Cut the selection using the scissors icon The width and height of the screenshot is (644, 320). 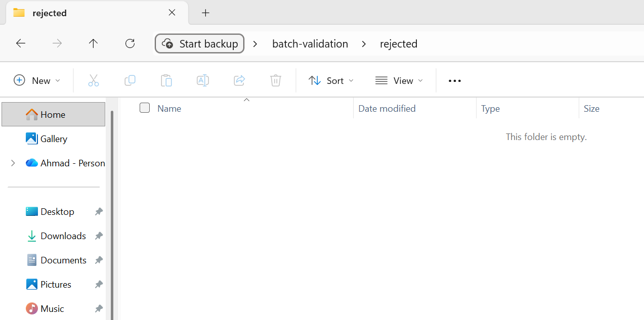[x=93, y=80]
